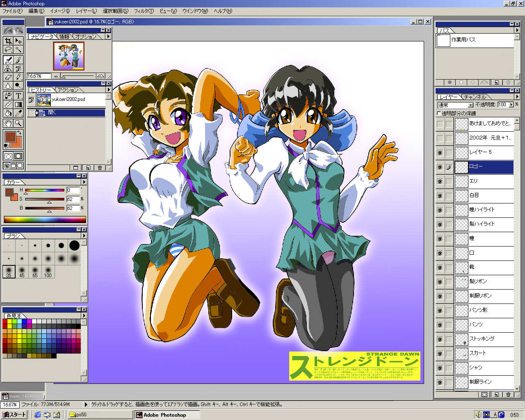525x420 pixels.
Task: Select the Paintbrush tool
Action: [18, 60]
